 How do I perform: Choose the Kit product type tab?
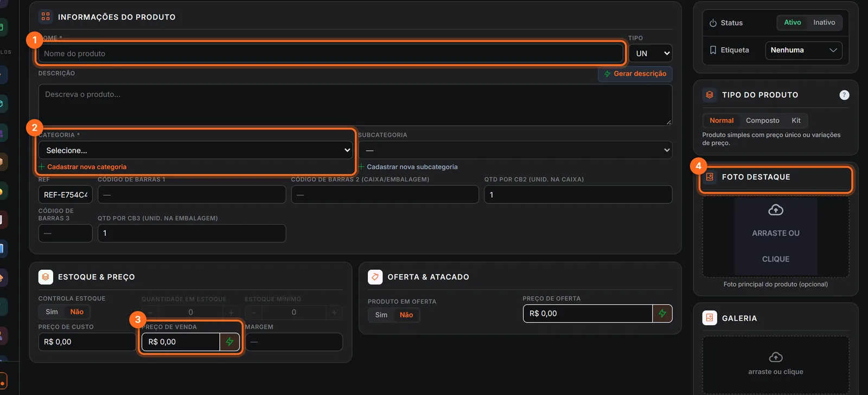pos(796,120)
